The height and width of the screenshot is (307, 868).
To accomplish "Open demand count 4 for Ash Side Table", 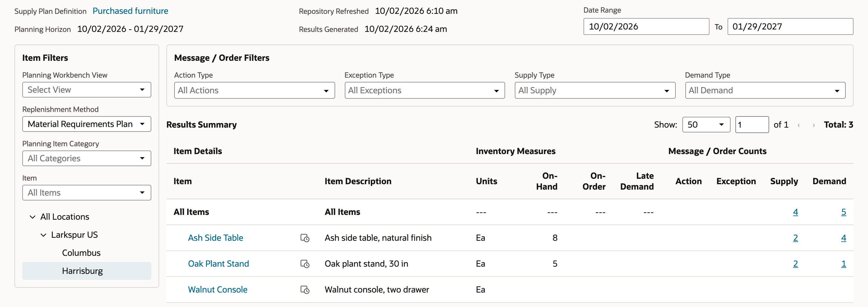I will pyautogui.click(x=843, y=238).
